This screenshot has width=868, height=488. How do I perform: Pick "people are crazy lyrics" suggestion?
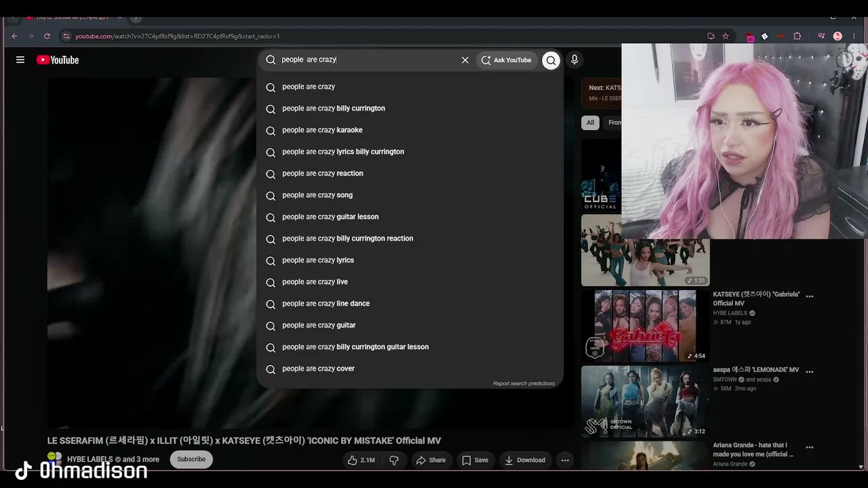(410, 260)
